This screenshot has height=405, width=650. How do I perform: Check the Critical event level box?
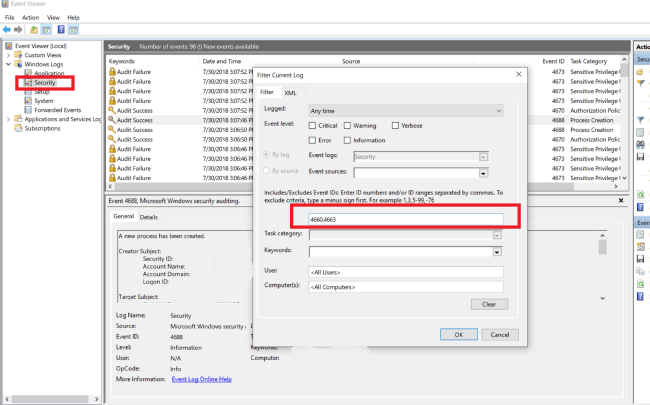(x=312, y=126)
